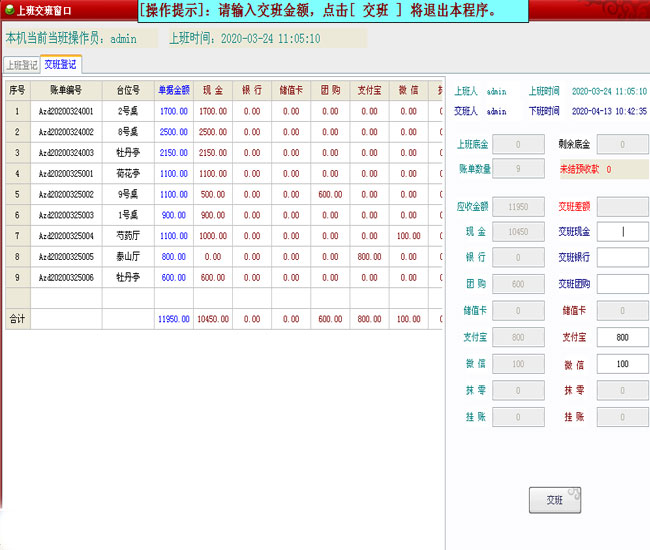
Task: Click amount cell 1700.00 in 单据金额 column
Action: click(174, 111)
